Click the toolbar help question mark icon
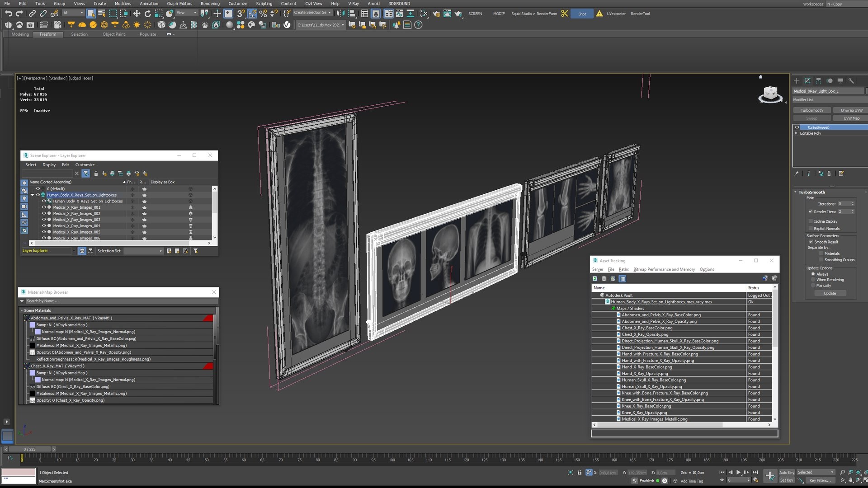The width and height of the screenshot is (868, 488). 418,25
